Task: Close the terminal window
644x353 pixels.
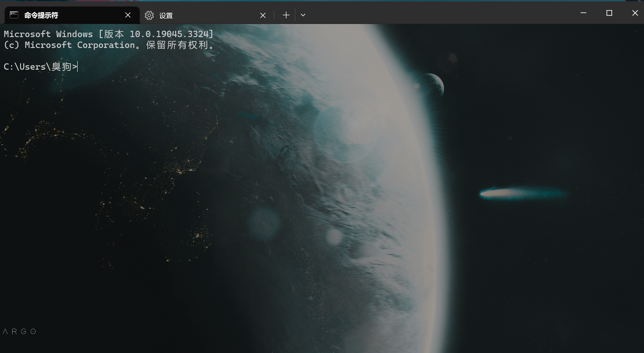Action: pyautogui.click(x=635, y=13)
